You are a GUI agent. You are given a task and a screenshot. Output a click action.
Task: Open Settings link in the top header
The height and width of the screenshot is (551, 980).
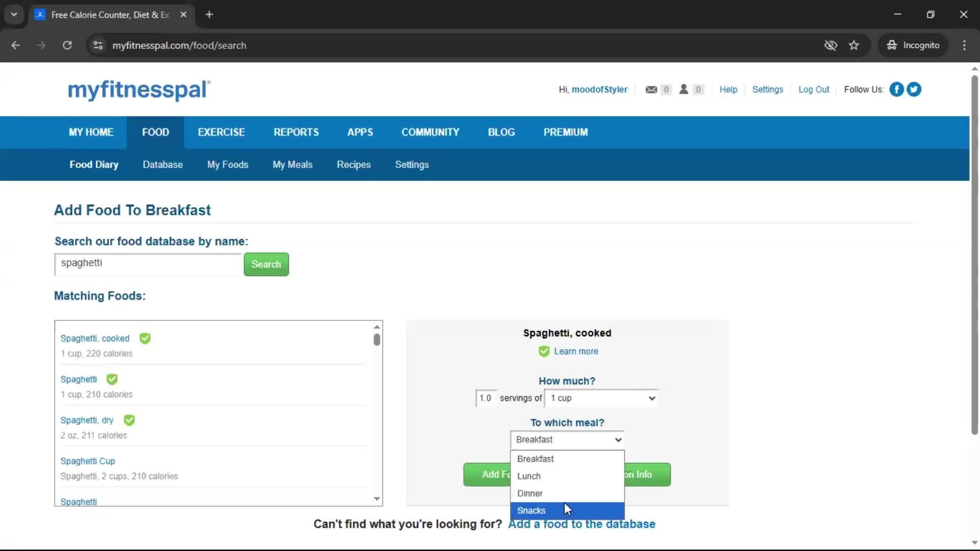point(767,90)
